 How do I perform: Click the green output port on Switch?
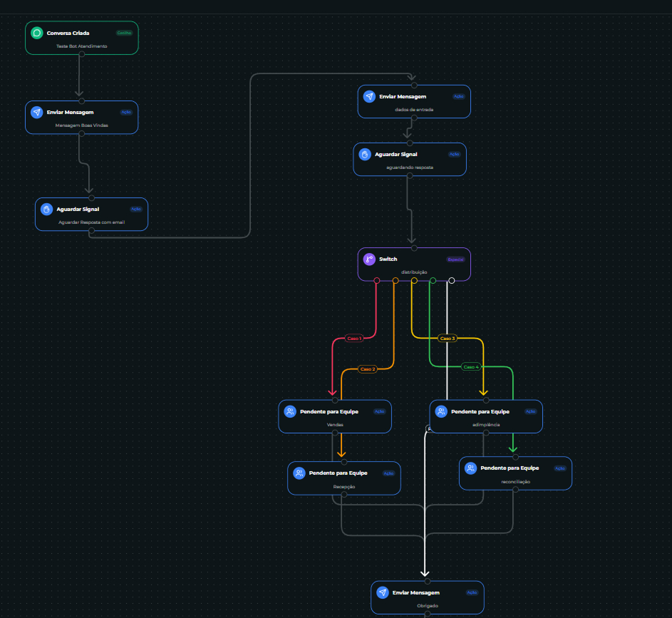point(433,281)
